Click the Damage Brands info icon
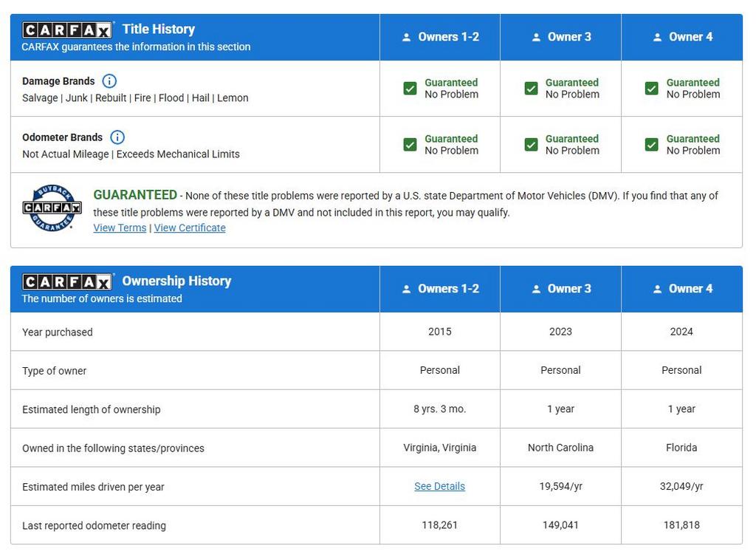Viewport: 756px width, 557px height. (109, 81)
